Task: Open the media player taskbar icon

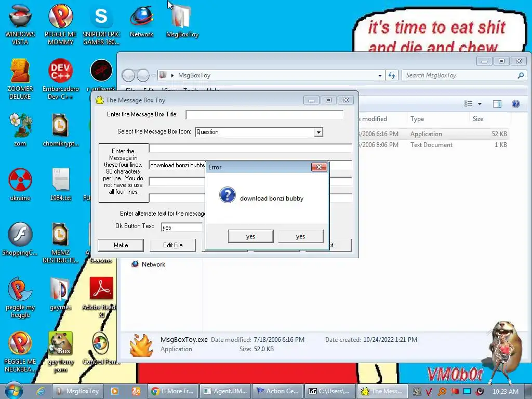Action: [115, 391]
